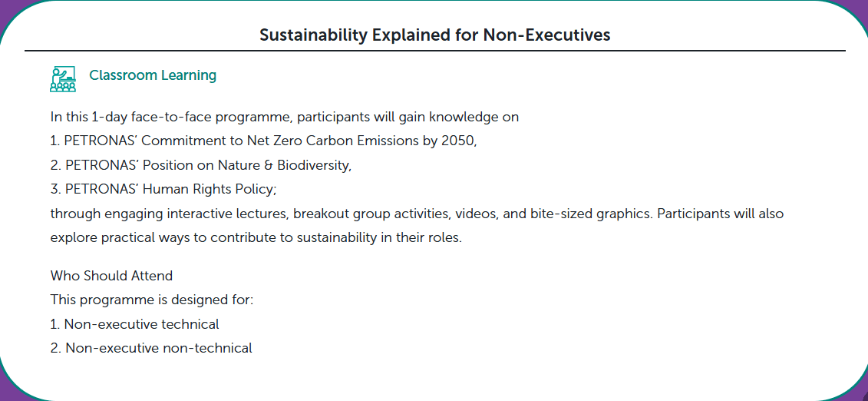Click the Who Should Attend heading

pyautogui.click(x=111, y=275)
